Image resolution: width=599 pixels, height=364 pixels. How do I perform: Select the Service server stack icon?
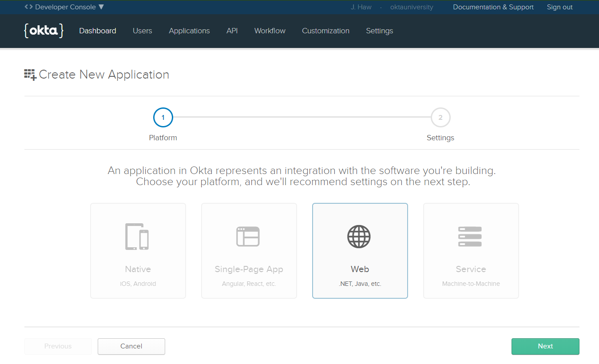[x=470, y=237]
